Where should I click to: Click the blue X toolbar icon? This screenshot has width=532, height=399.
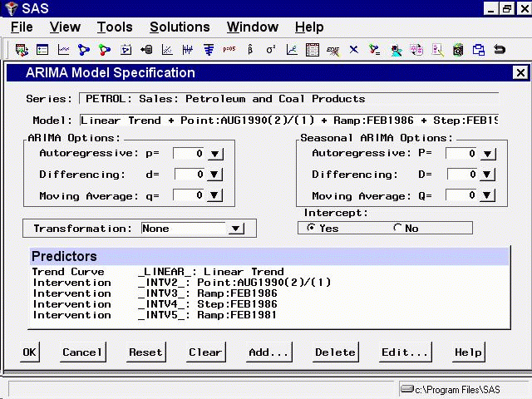[x=354, y=50]
